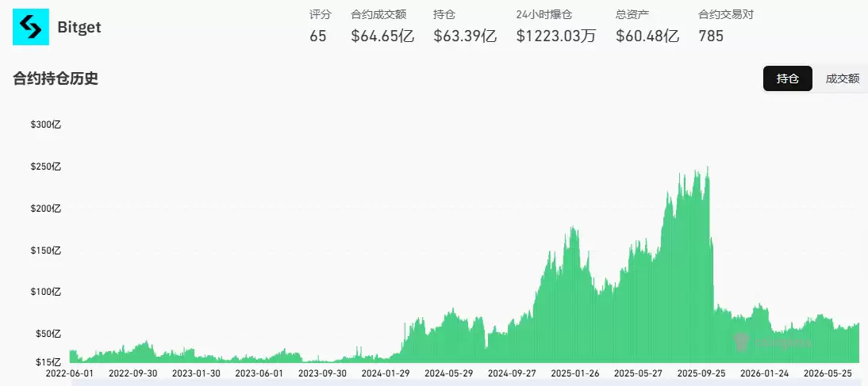Click the 2025-05-27 date label
The height and width of the screenshot is (386, 868).
[638, 373]
